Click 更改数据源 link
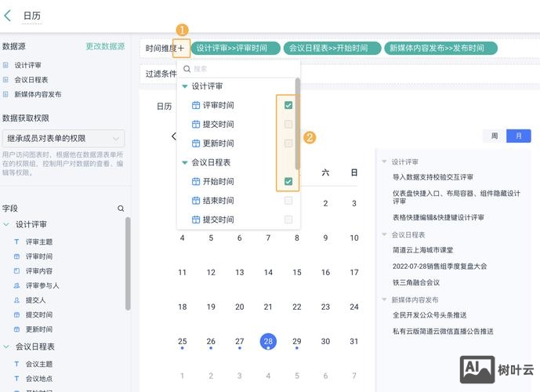The height and width of the screenshot is (392, 540). pos(105,46)
